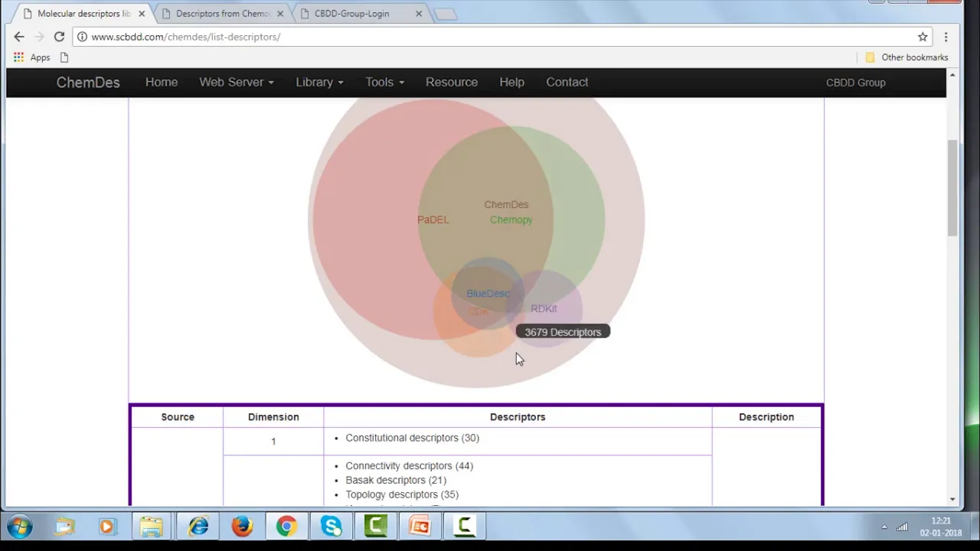Expand the Library dropdown menu

tap(319, 82)
